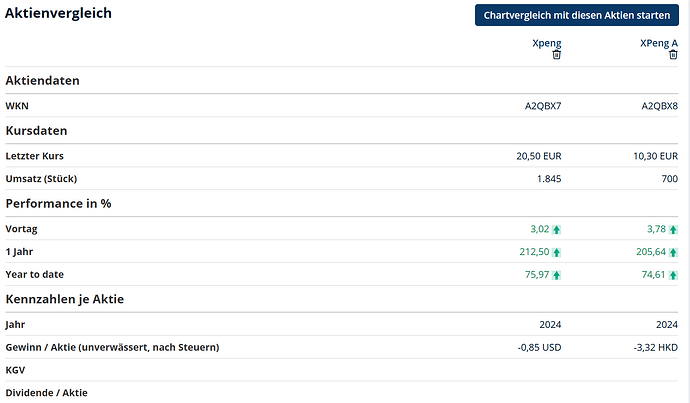Viewport: 690px width, 403px height.
Task: Click last price 10,30 EUR
Action: point(654,156)
